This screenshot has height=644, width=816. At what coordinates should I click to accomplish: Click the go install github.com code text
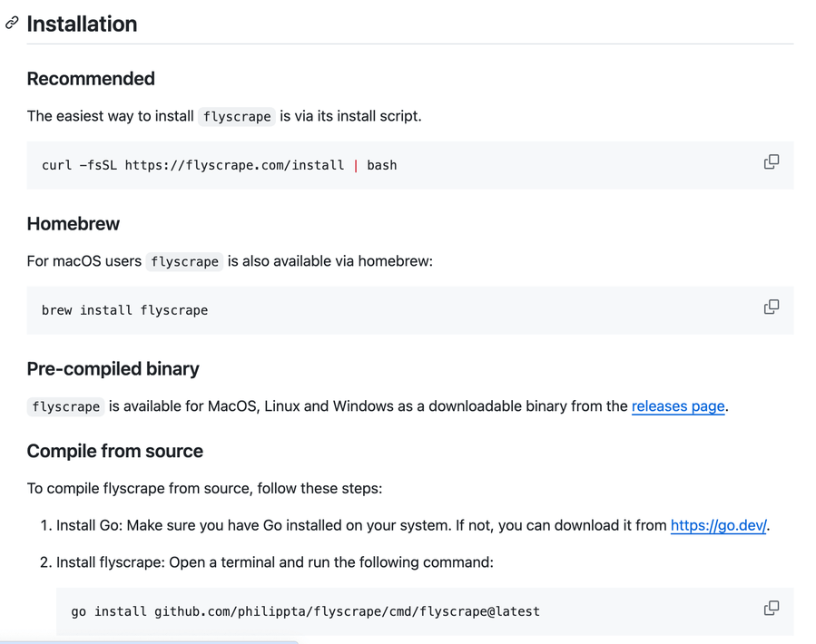pyautogui.click(x=305, y=611)
